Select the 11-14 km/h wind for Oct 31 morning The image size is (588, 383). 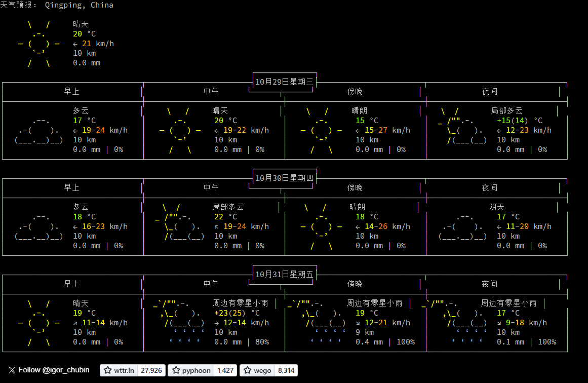point(100,323)
